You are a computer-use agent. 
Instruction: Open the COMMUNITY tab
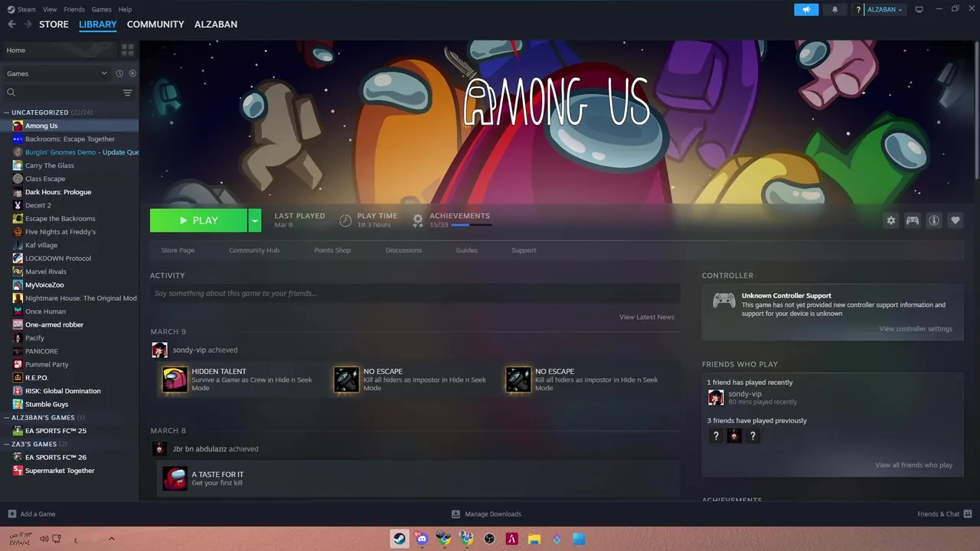click(x=155, y=24)
